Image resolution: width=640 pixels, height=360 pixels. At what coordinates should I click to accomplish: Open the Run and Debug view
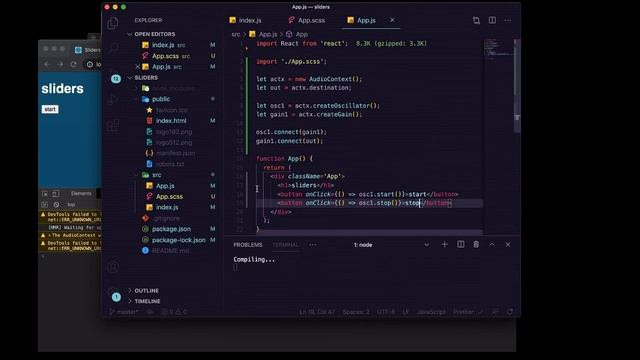coord(113,100)
